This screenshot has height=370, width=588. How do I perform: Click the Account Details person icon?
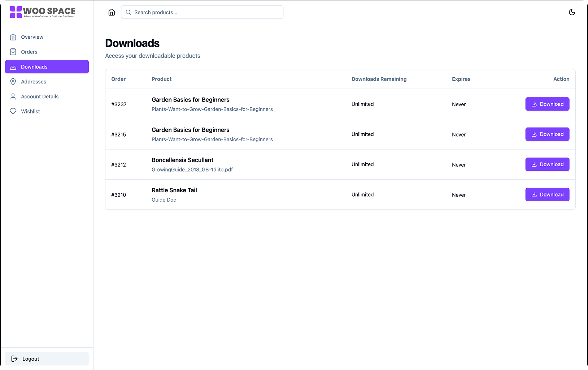pyautogui.click(x=13, y=96)
